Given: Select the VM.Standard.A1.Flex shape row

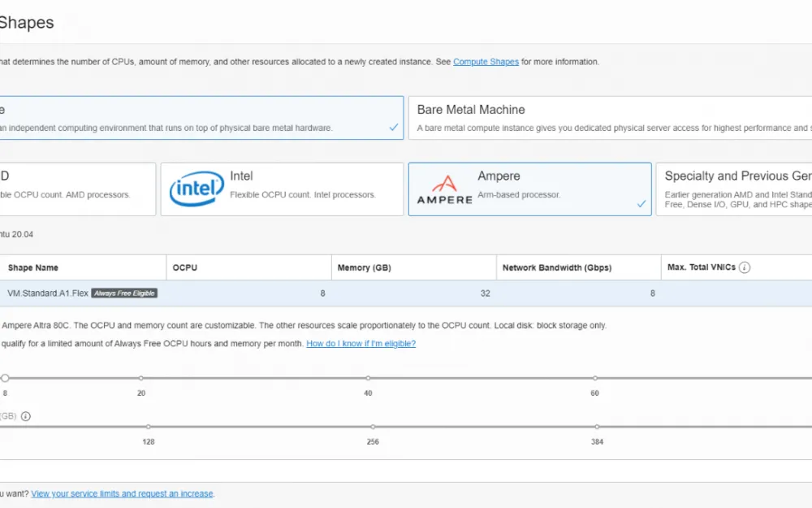Looking at the screenshot, I should (406, 293).
